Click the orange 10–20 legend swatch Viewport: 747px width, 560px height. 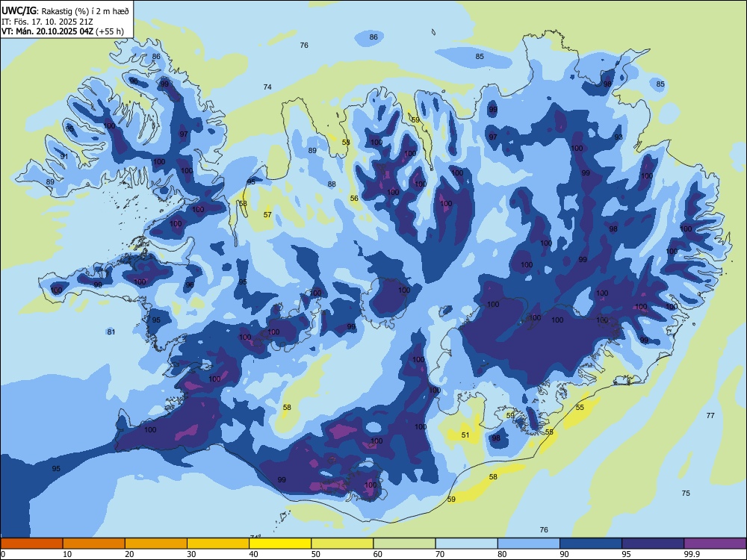coord(94,544)
